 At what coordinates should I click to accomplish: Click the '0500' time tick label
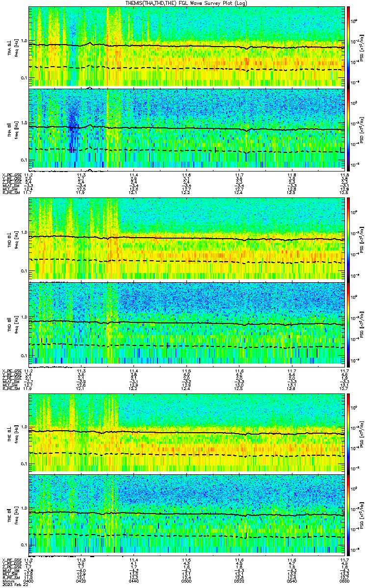[187, 581]
